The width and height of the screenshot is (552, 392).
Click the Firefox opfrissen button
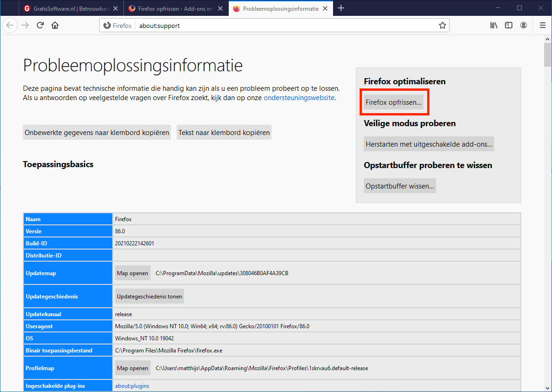click(x=394, y=102)
